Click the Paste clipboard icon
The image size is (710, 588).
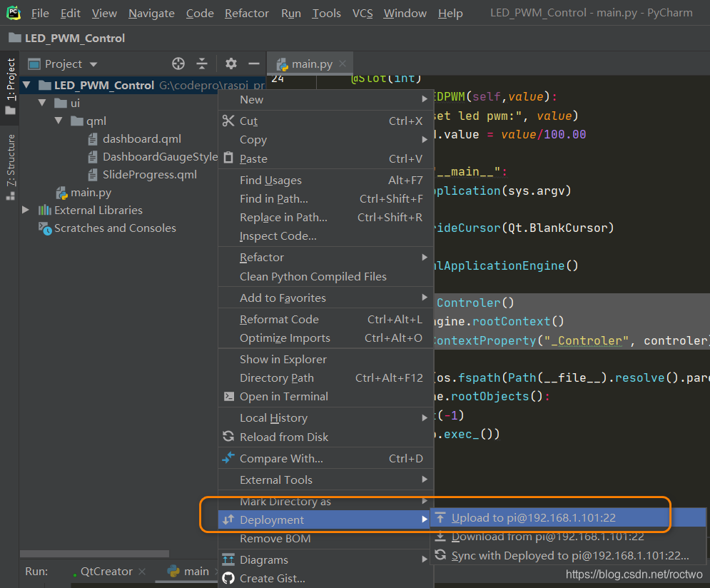(228, 158)
